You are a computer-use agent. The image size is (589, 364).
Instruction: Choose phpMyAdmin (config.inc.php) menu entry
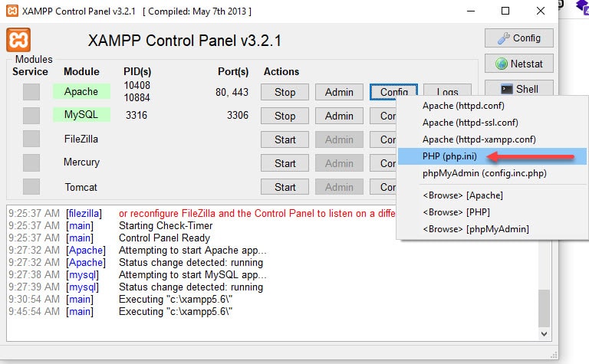[x=492, y=173]
